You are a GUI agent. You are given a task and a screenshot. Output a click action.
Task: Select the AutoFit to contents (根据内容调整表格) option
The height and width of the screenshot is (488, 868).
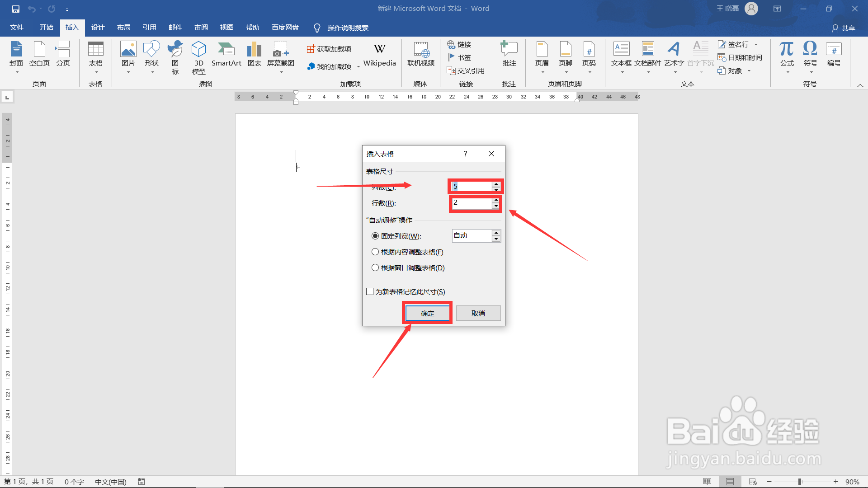(375, 252)
